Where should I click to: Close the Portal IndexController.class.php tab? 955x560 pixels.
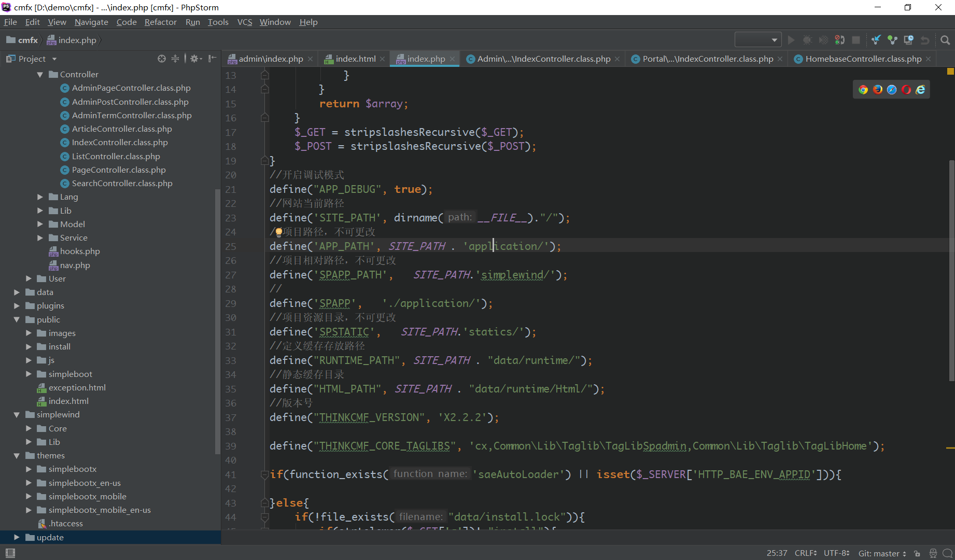780,59
